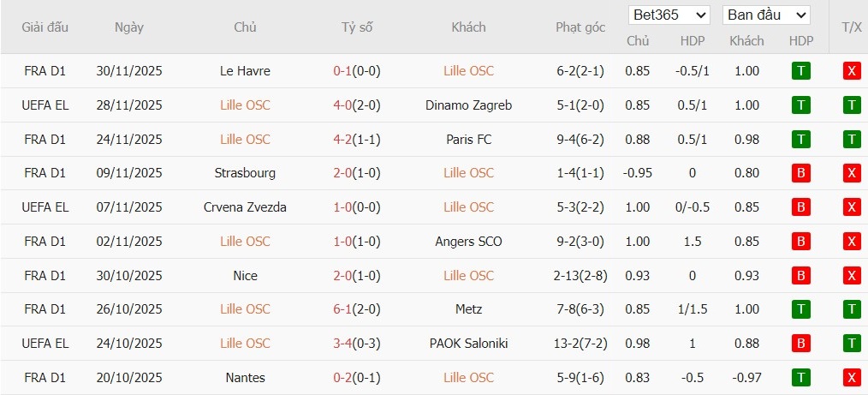Viewport: 868px width, 395px height.
Task: Click red X badge in Le Havre row
Action: [x=851, y=71]
